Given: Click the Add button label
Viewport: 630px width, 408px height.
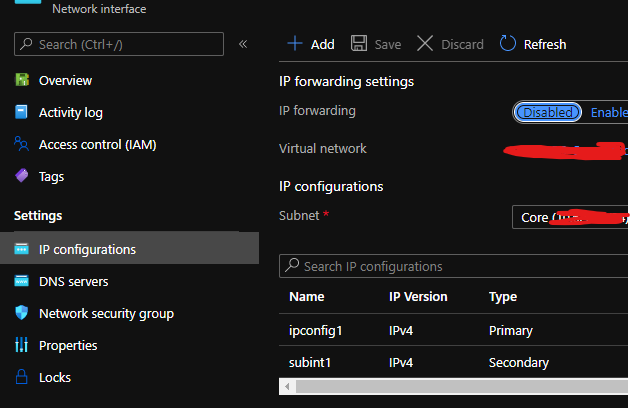Looking at the screenshot, I should 323,44.
